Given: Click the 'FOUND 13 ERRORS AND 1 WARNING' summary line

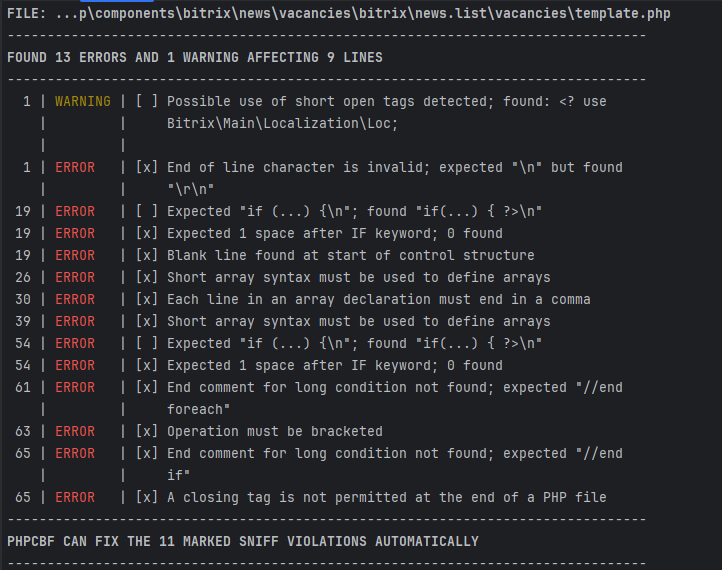Looking at the screenshot, I should (x=195, y=57).
